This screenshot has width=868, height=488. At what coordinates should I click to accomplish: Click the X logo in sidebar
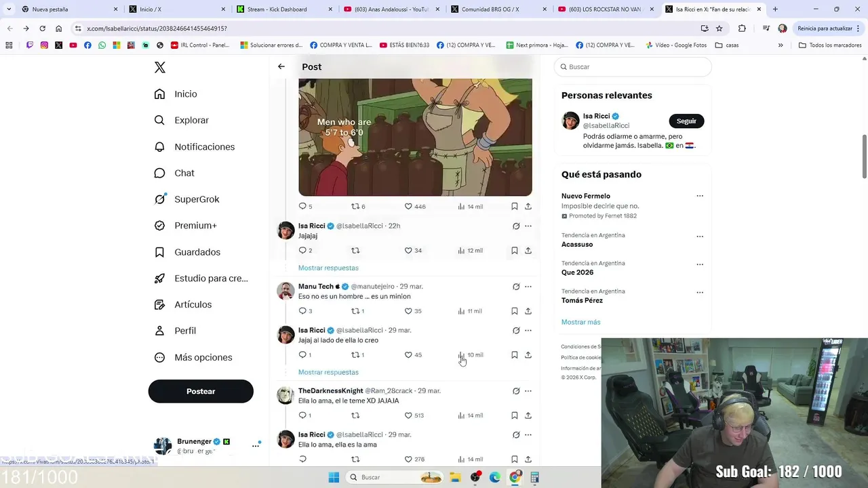[x=160, y=67]
